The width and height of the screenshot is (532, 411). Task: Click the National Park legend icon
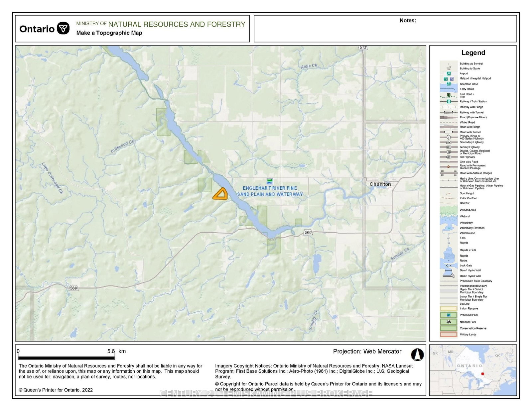point(449,322)
